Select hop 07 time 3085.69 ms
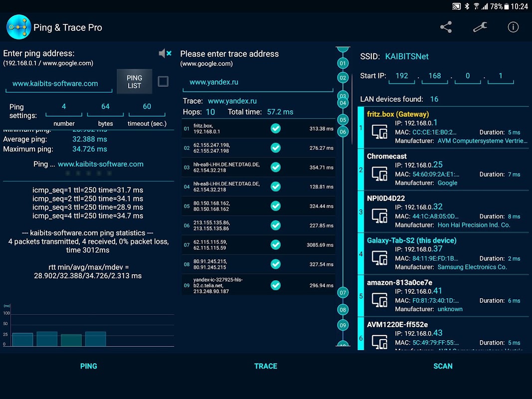 point(320,245)
